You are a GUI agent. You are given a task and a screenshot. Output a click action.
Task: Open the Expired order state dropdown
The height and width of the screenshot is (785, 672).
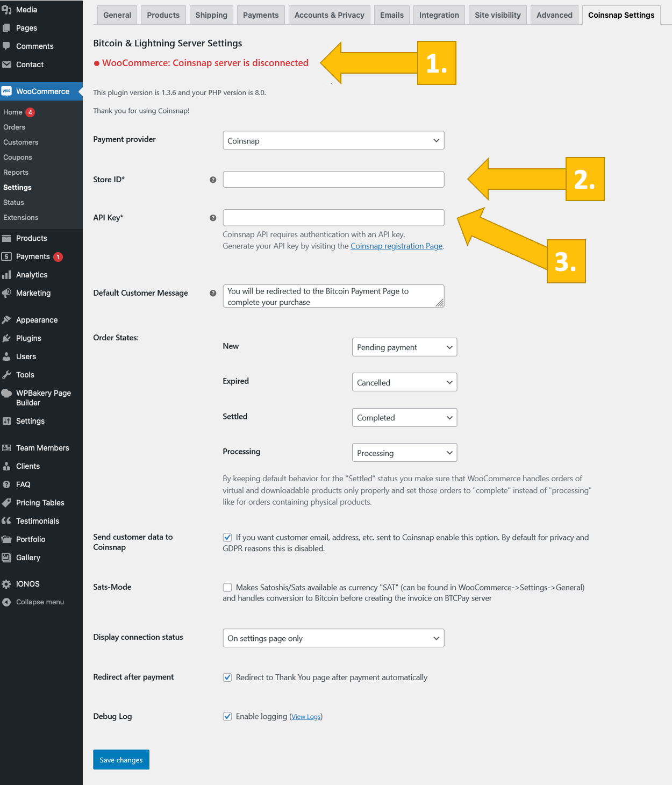(x=404, y=382)
